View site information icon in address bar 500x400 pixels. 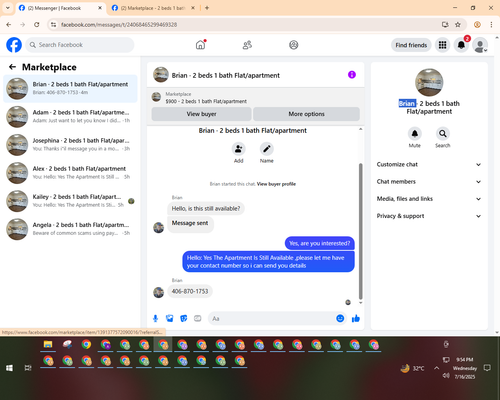pos(53,25)
